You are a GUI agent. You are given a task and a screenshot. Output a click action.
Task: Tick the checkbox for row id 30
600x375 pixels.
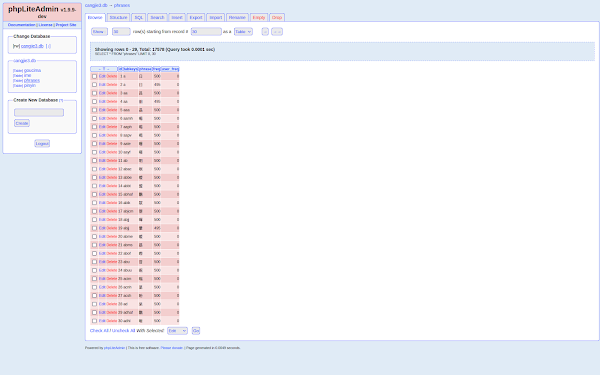click(95, 321)
